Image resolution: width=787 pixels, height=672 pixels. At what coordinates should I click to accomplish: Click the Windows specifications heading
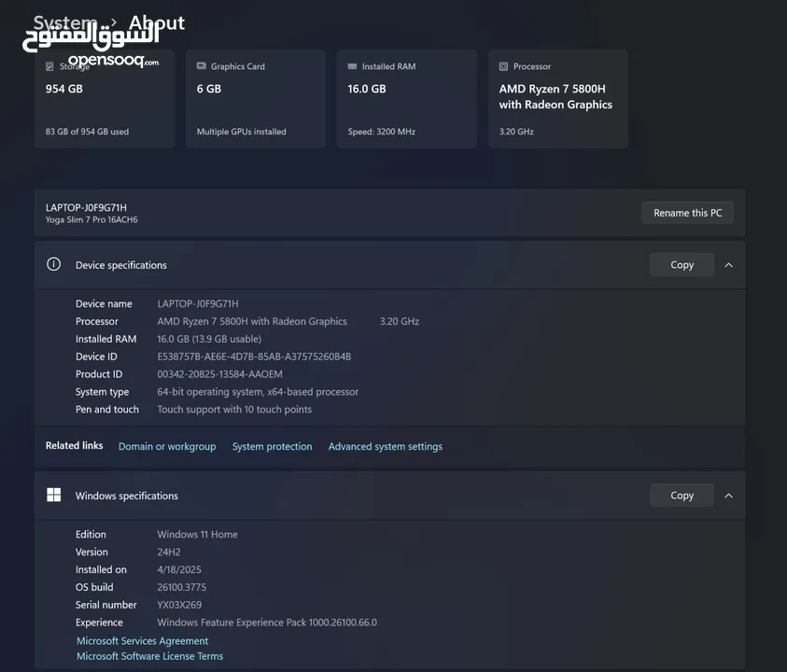(x=126, y=496)
